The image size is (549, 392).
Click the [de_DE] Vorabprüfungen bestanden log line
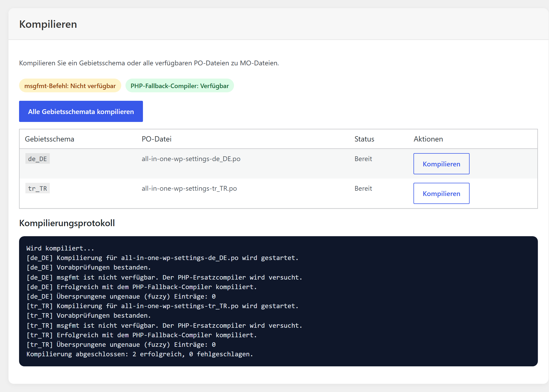[x=89, y=267]
